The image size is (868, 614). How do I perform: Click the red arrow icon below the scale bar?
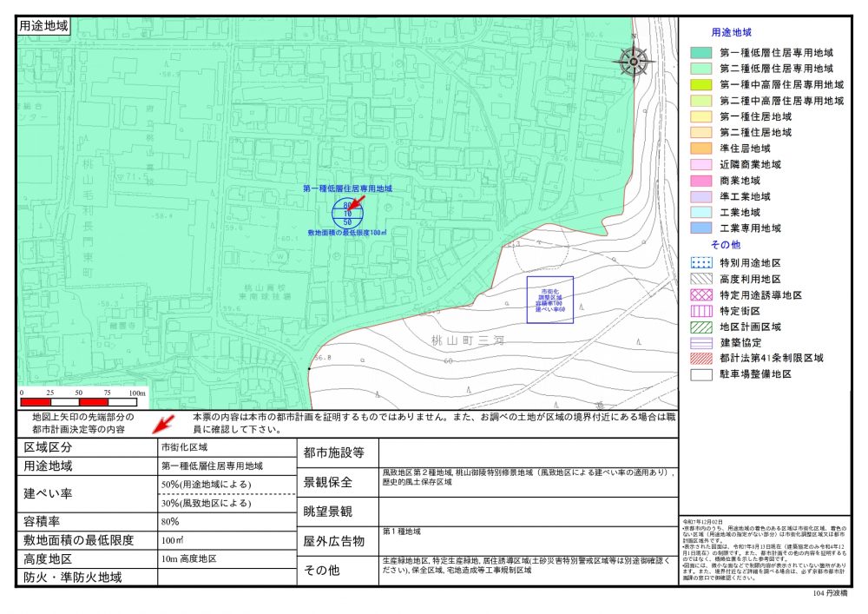(x=162, y=424)
